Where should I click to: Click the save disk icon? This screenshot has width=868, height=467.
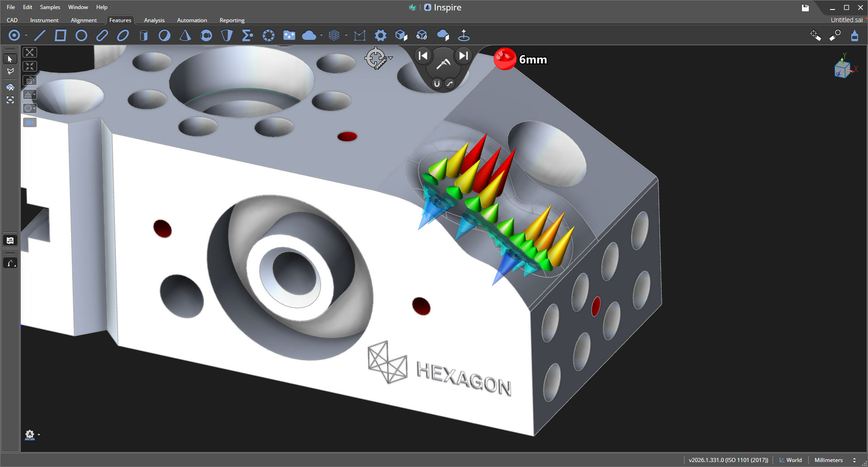805,8
